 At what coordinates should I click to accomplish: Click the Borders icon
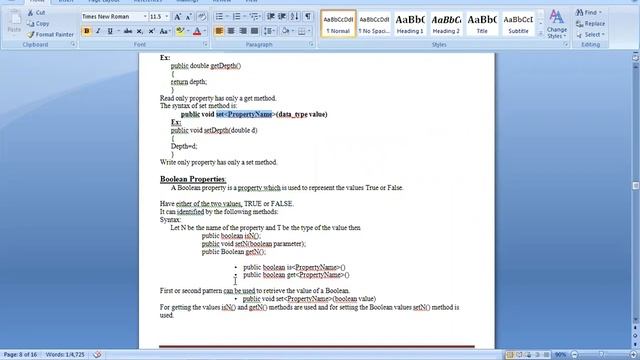tap(302, 31)
